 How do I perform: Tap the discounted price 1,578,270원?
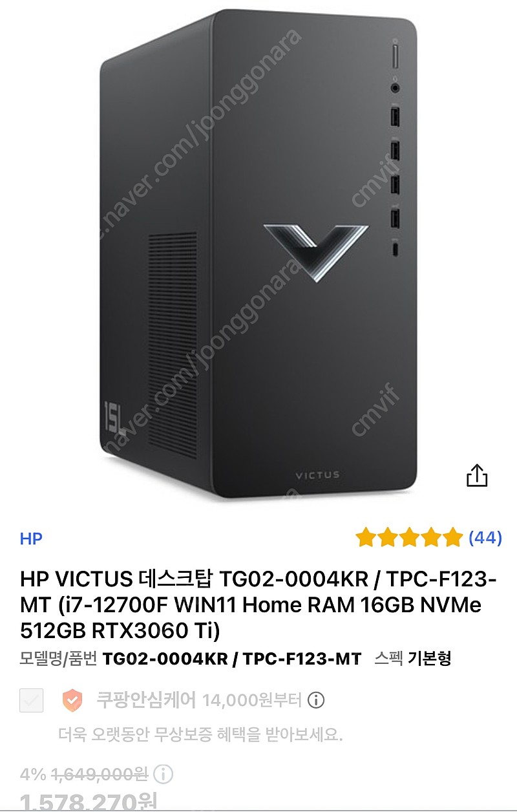click(x=89, y=803)
